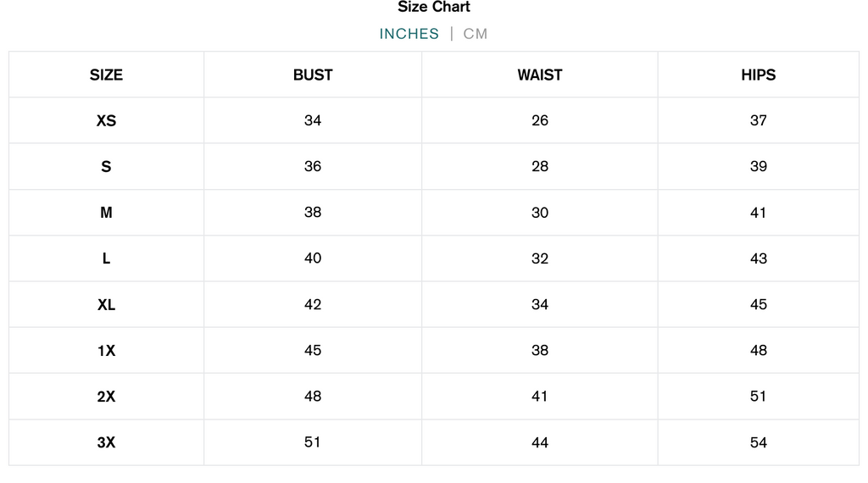Image resolution: width=868 pixels, height=483 pixels.
Task: Click the HIPS column header
Action: pyautogui.click(x=759, y=75)
